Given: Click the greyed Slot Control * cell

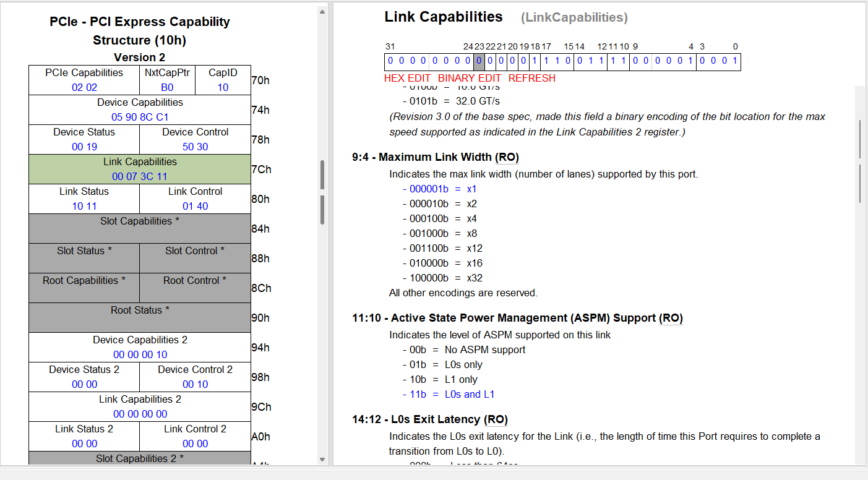Looking at the screenshot, I should coord(196,259).
